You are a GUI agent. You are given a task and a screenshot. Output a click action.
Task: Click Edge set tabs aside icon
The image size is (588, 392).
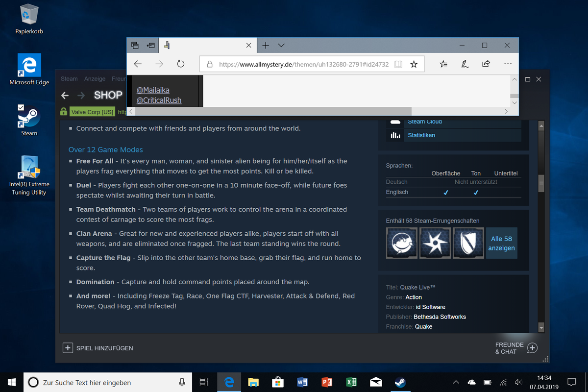point(150,45)
